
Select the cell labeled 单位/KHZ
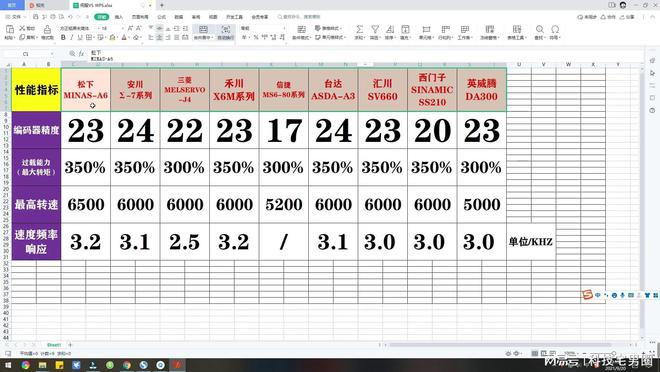point(531,242)
